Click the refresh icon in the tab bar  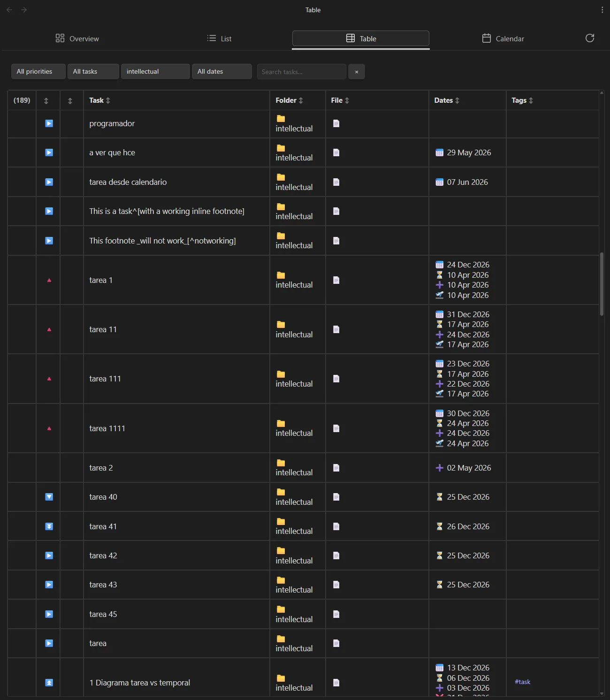pos(590,38)
